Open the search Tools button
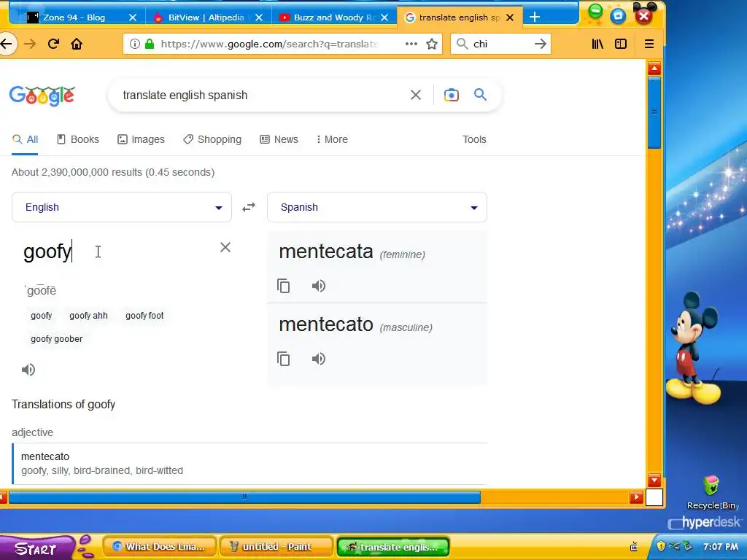The height and width of the screenshot is (560, 747). pyautogui.click(x=474, y=139)
